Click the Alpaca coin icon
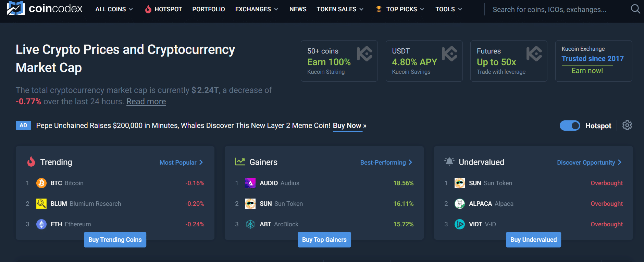This screenshot has width=644, height=262. pyautogui.click(x=460, y=204)
